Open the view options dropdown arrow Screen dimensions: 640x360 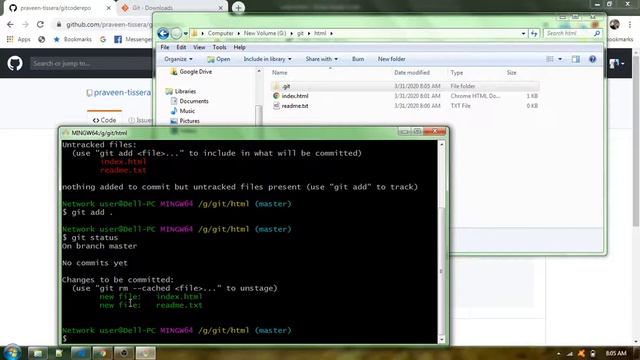click(560, 59)
